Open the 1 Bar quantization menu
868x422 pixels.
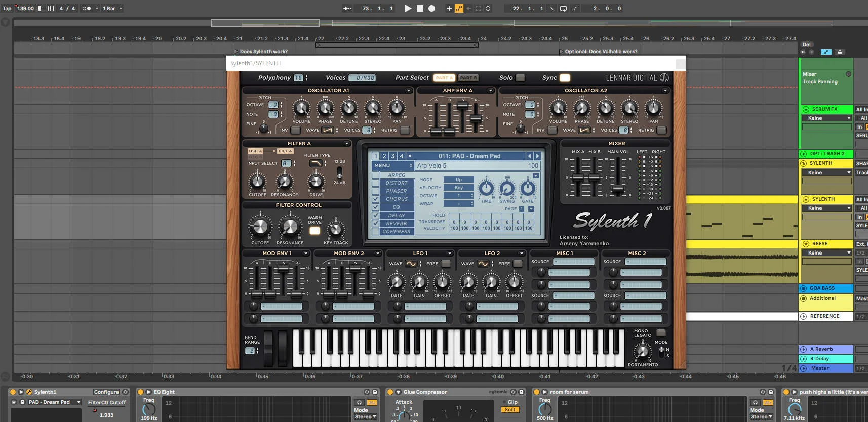point(112,8)
